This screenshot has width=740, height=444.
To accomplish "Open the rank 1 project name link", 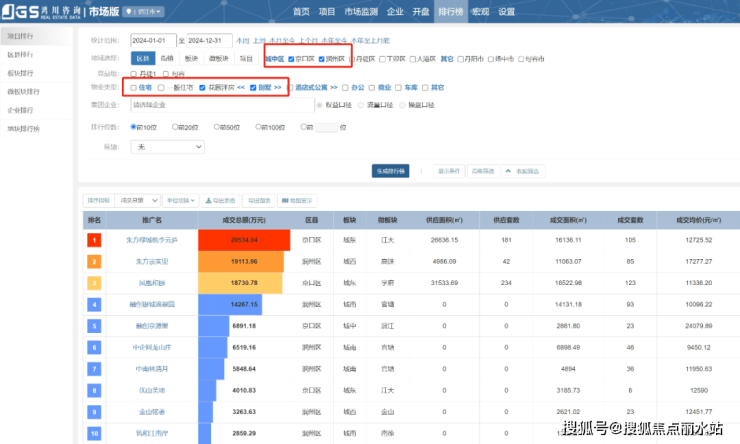I will [x=151, y=240].
